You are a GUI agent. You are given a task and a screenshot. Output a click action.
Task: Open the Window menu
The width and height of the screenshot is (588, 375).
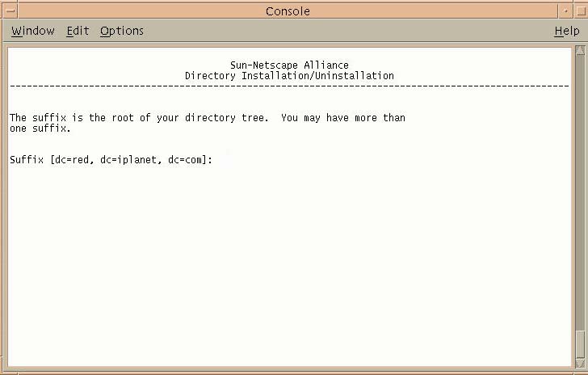coord(32,31)
